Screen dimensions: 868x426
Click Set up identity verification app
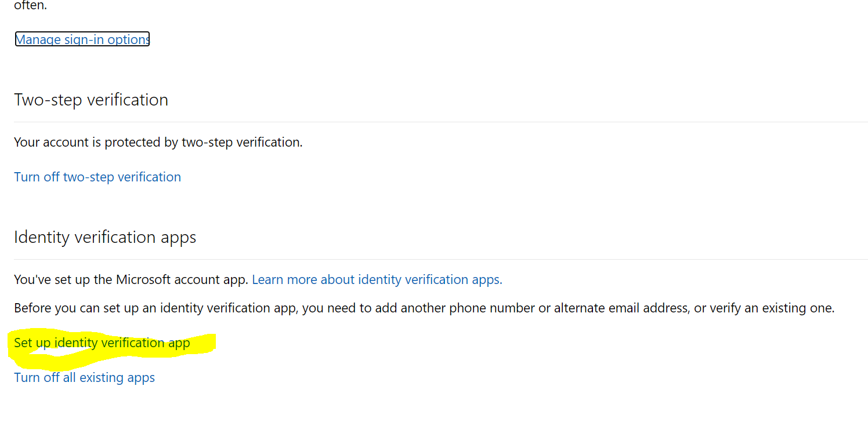point(102,343)
